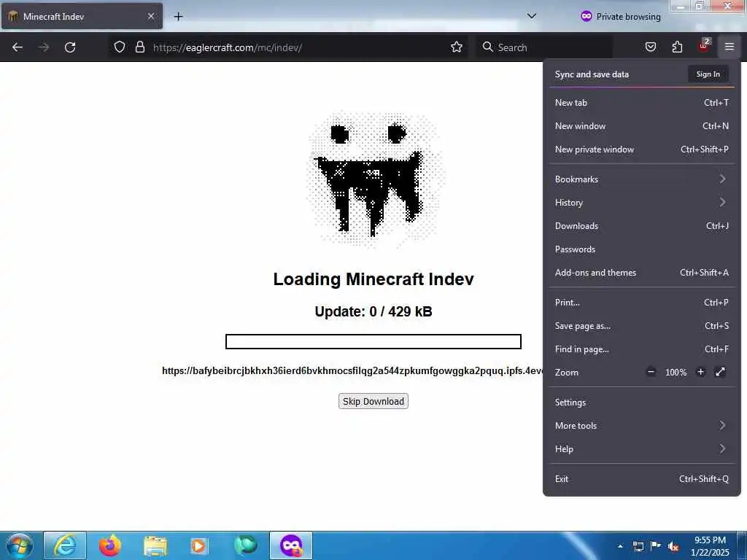Show hidden tray icons arrow

[x=620, y=545]
